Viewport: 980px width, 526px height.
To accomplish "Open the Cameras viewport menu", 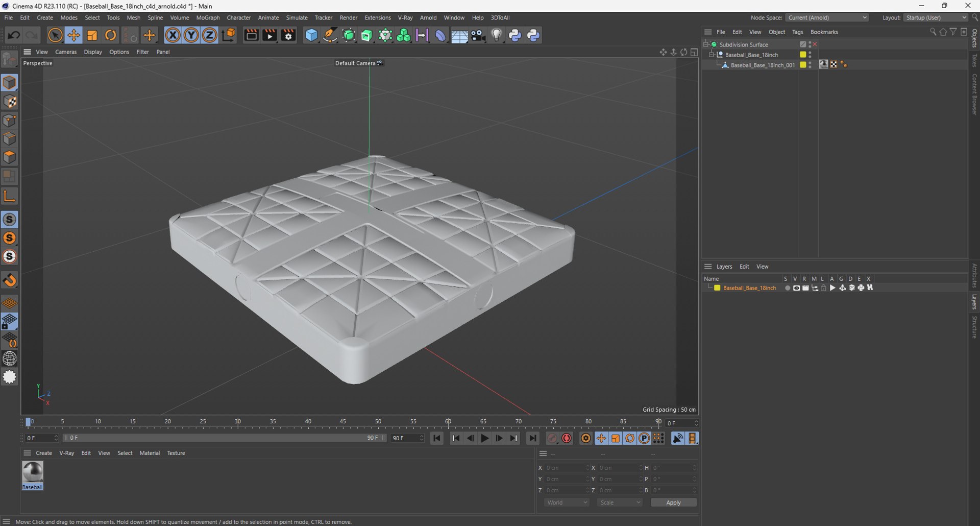I will point(66,52).
